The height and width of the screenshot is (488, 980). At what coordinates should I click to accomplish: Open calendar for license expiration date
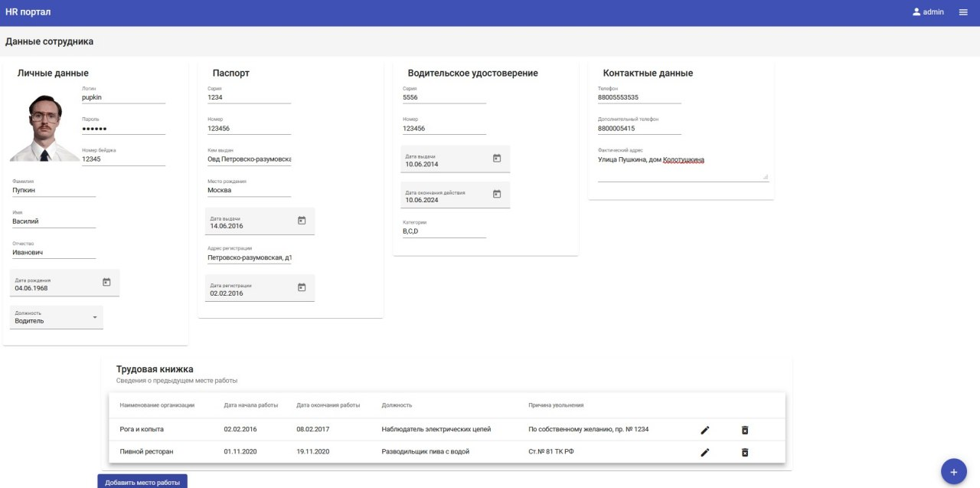pos(497,195)
